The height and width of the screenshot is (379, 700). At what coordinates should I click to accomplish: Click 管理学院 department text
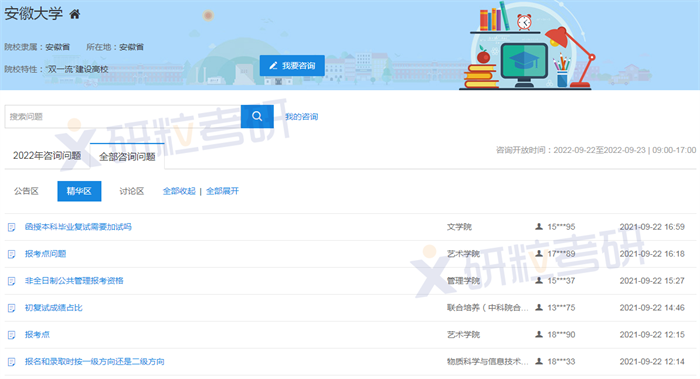pyautogui.click(x=463, y=280)
